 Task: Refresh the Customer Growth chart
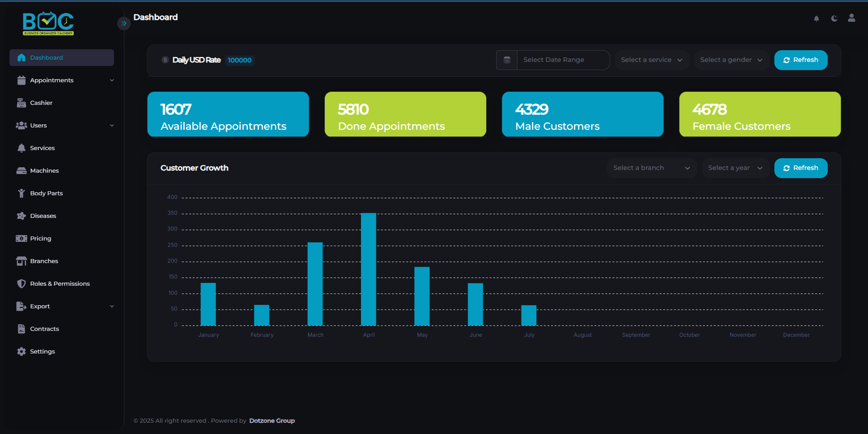(x=801, y=168)
